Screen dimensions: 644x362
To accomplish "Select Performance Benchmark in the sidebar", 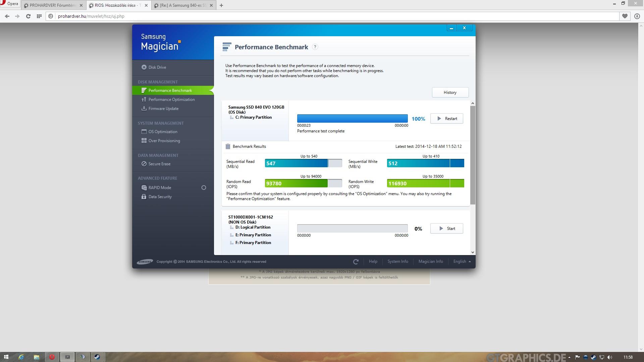I will tap(173, 90).
